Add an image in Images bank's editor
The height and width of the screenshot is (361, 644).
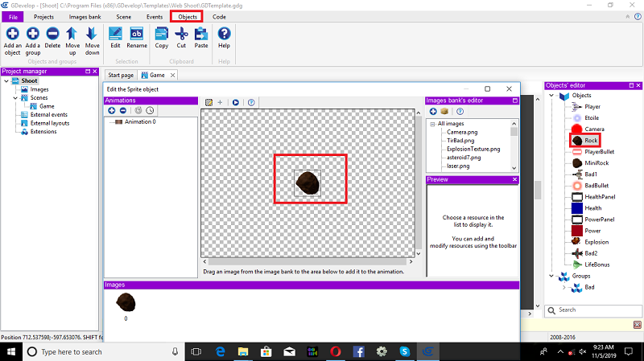coord(433,111)
